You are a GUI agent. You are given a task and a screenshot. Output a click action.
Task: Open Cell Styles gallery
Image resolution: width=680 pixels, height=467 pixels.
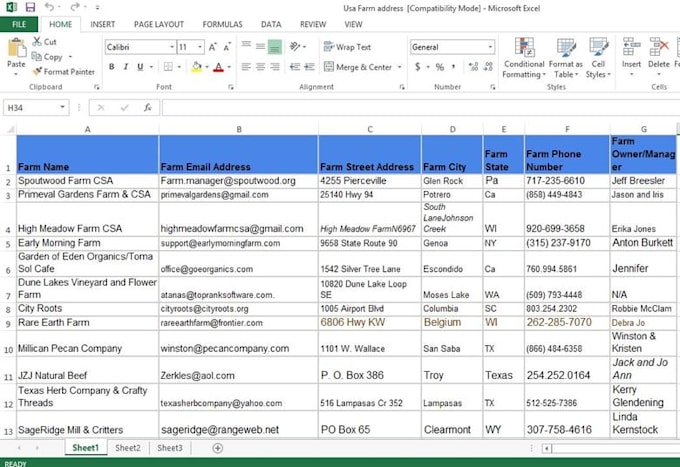598,58
